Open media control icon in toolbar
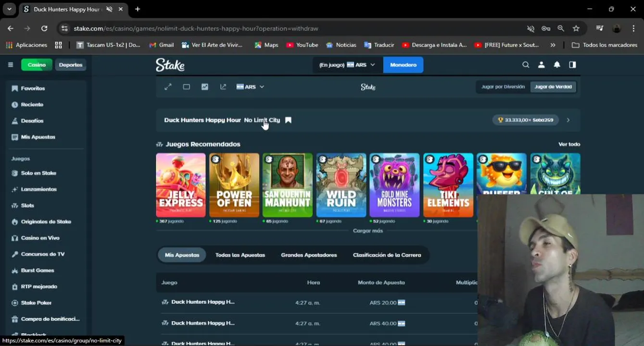 point(600,28)
